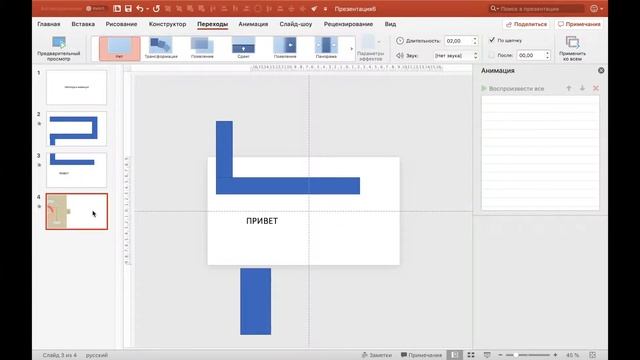Click Применить ко всем icon
Image resolution: width=640 pixels, height=360 pixels.
pos(572,42)
